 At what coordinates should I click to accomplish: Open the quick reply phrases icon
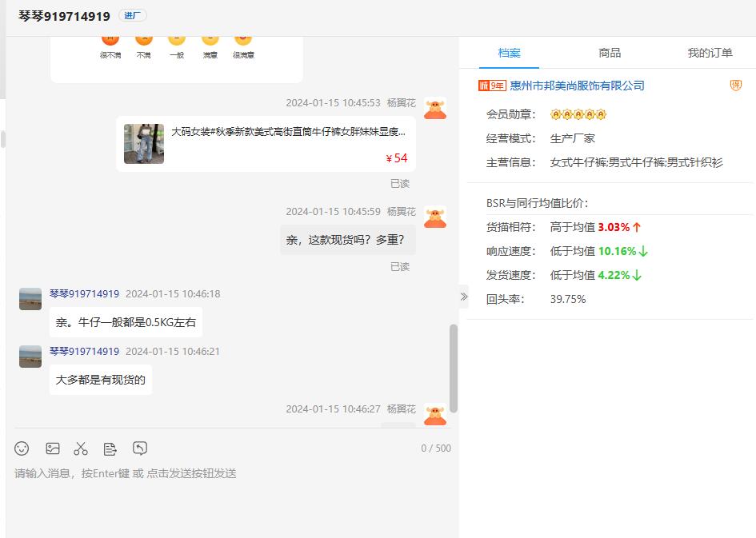(x=110, y=448)
